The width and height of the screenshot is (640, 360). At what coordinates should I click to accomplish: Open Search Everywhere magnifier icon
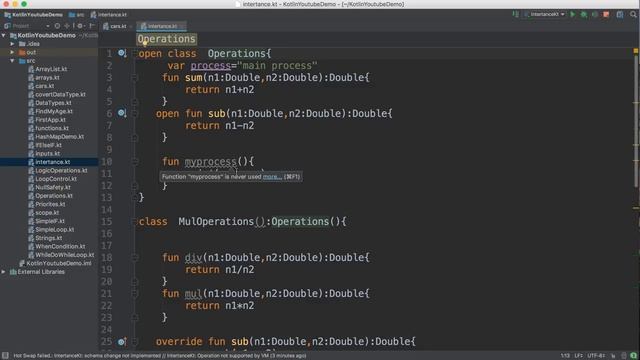(633, 14)
